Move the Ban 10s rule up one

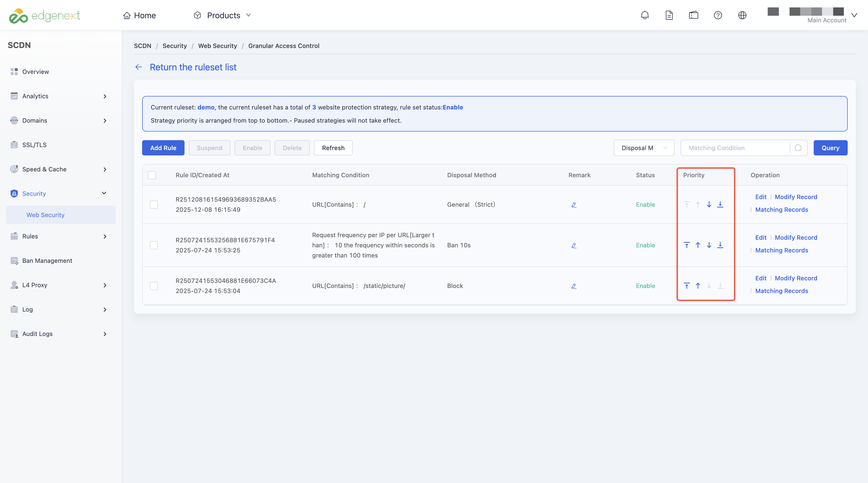(x=698, y=245)
